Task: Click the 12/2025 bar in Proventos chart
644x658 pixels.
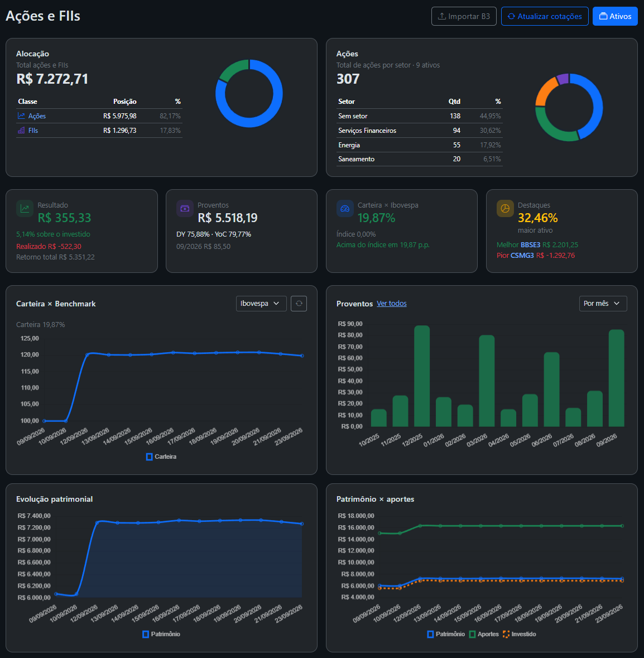Action: (x=422, y=376)
